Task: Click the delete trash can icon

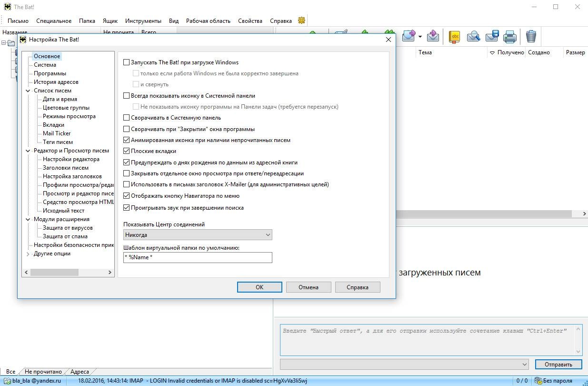Action: [531, 36]
